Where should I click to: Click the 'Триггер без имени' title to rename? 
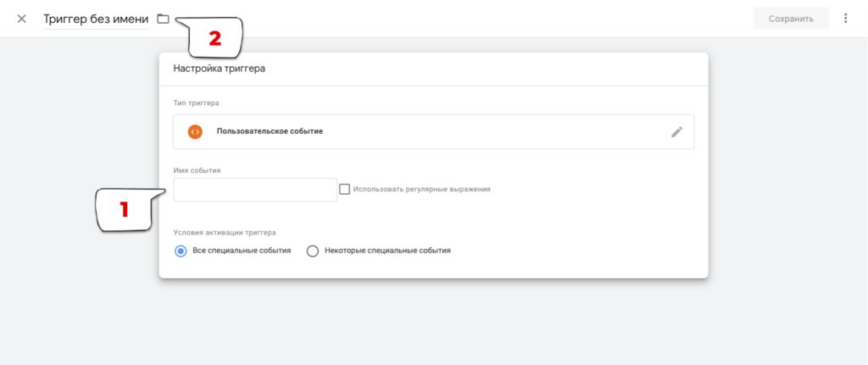tap(96, 19)
